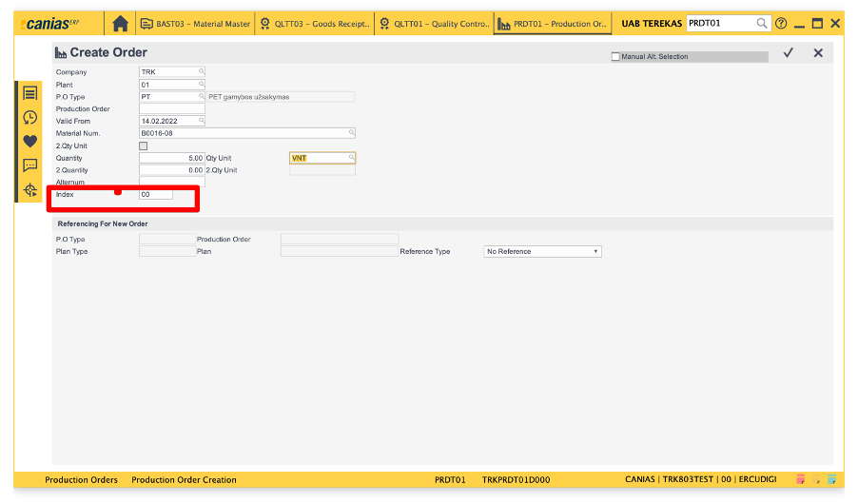The height and width of the screenshot is (504, 858).
Task: Open lookup for Material Num. field
Action: click(x=350, y=133)
